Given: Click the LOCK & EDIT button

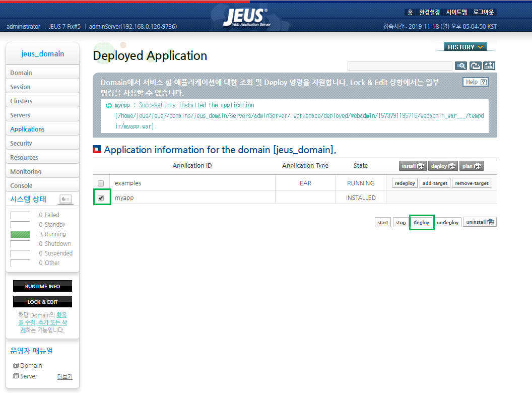Looking at the screenshot, I should [x=42, y=302].
